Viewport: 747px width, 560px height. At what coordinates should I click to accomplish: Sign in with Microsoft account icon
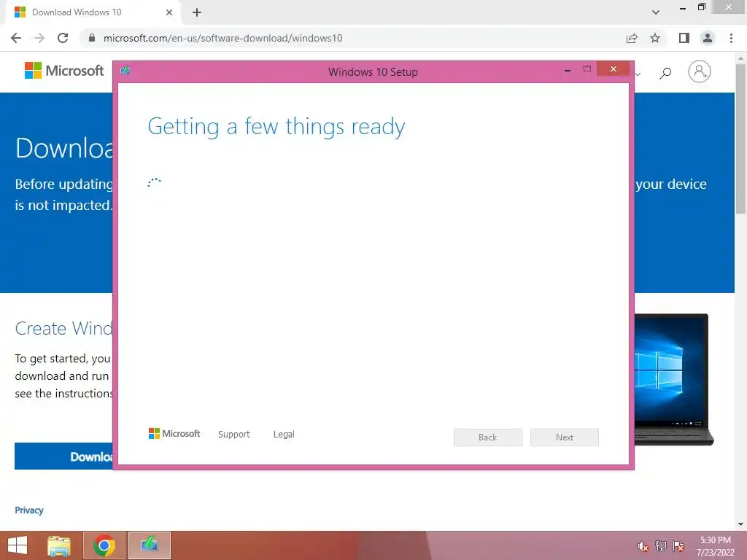pos(700,71)
